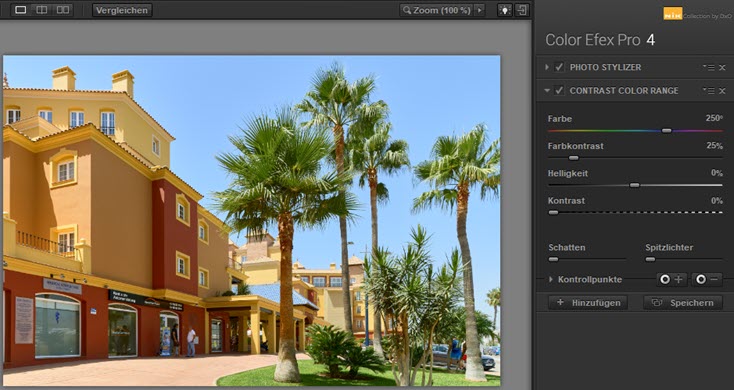
Task: Switch to single image view
Action: tap(21, 10)
